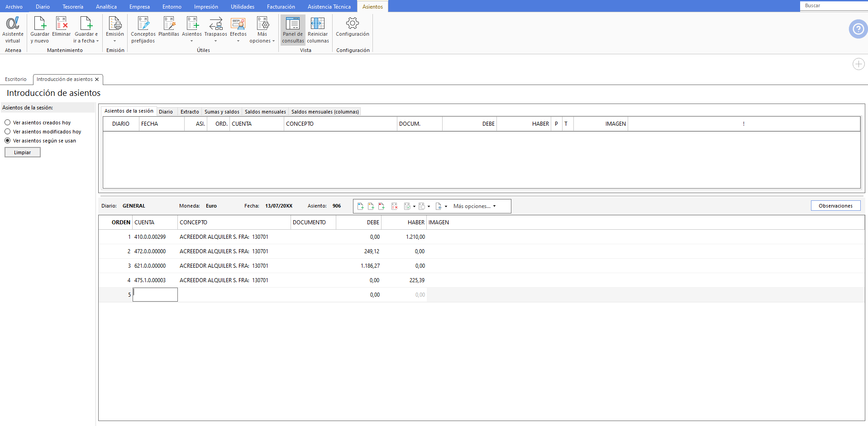This screenshot has height=426, width=868.
Task: Select Ver asientos creados hoy
Action: 8,123
